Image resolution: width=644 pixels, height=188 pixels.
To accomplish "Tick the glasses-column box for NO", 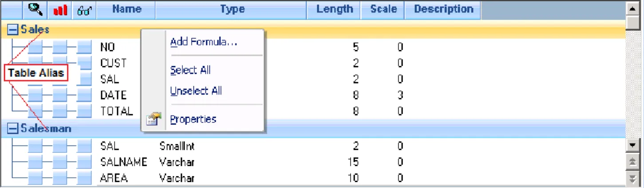I will [x=83, y=47].
